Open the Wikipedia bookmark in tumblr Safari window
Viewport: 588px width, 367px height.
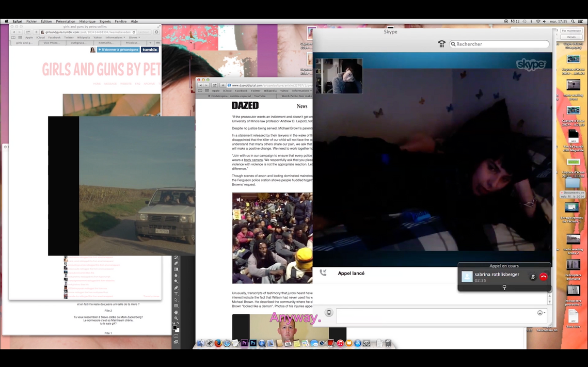pos(83,38)
